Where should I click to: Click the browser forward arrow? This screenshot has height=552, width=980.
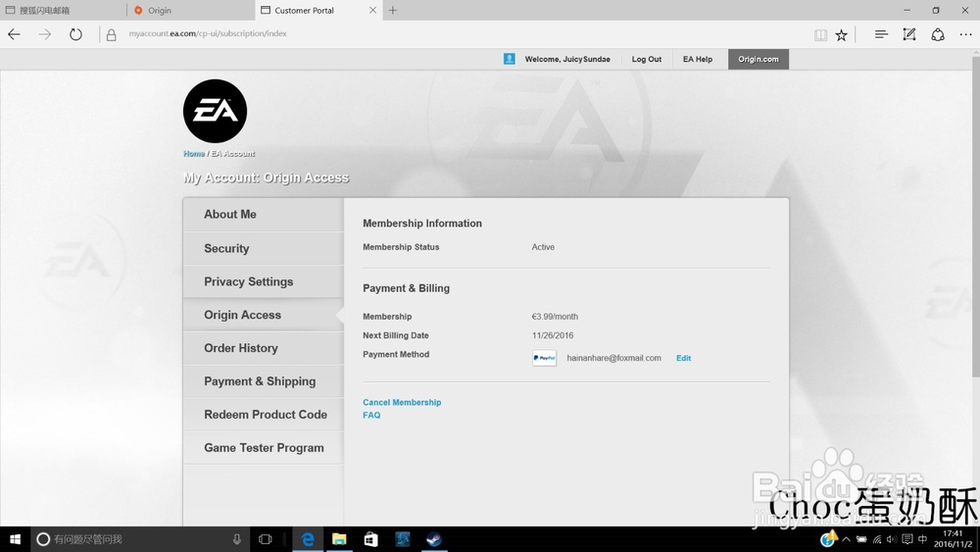pyautogui.click(x=45, y=34)
